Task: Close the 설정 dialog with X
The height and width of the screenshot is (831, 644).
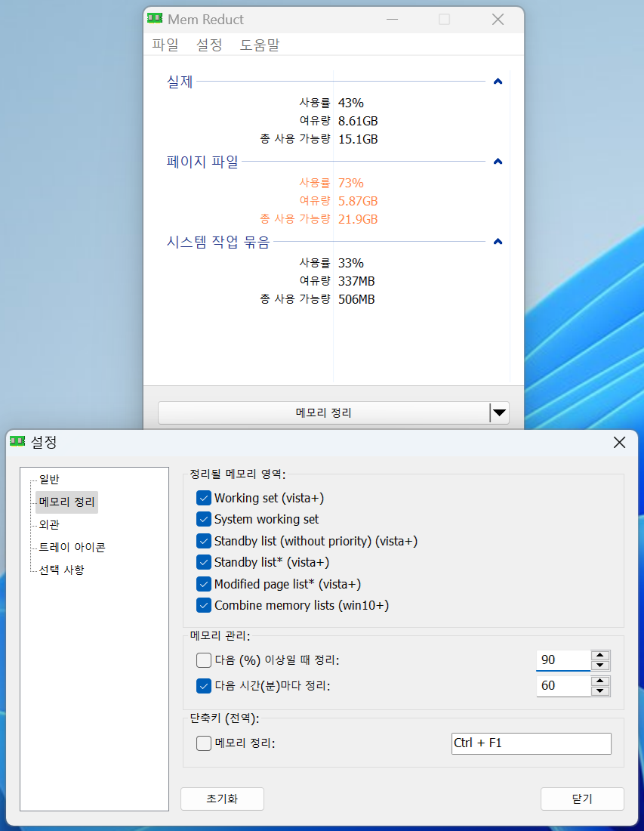Action: (619, 443)
